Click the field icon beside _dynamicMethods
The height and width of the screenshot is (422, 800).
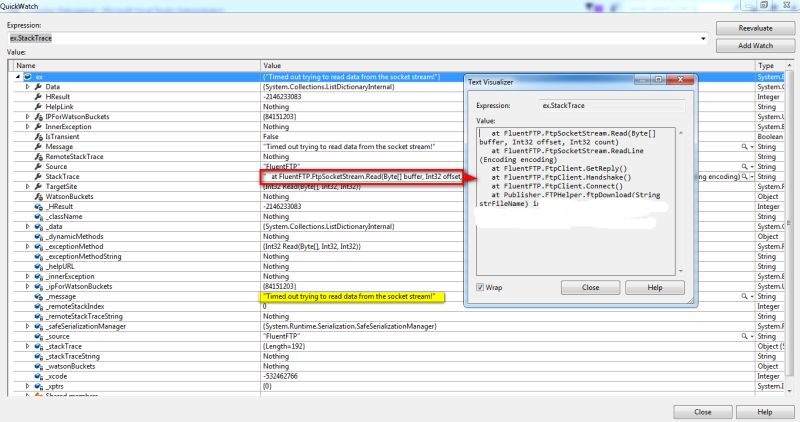click(38, 237)
